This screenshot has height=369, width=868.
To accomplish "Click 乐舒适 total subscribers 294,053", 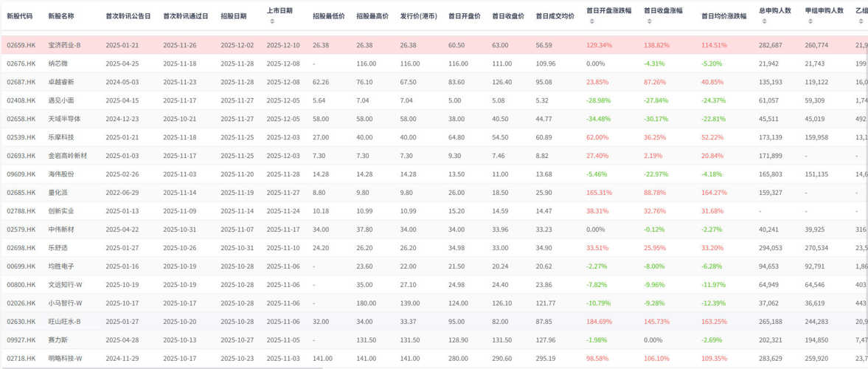I will coord(771,248).
